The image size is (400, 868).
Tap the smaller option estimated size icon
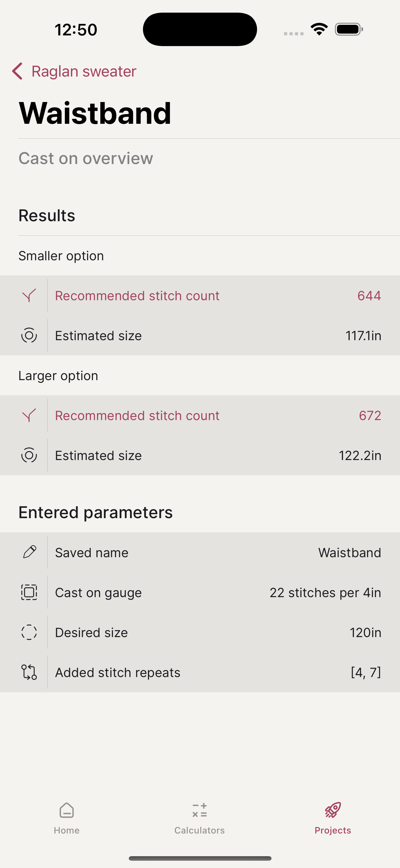[x=29, y=336]
